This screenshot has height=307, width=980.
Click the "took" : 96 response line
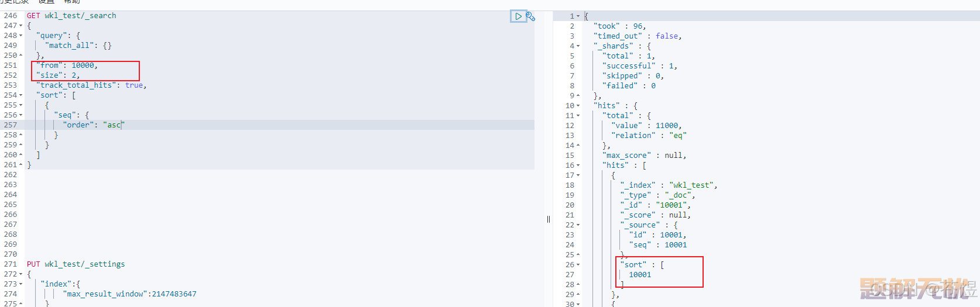point(620,26)
